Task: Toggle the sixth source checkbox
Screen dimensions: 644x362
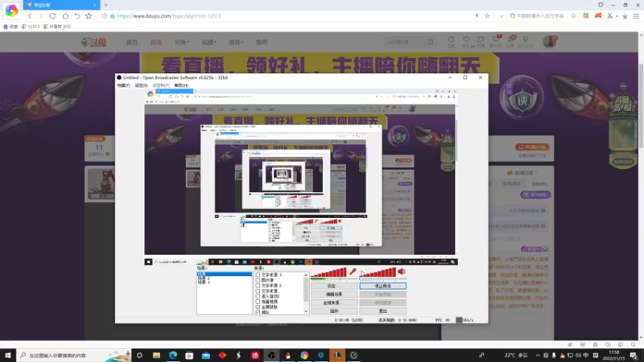Action: pos(258,301)
